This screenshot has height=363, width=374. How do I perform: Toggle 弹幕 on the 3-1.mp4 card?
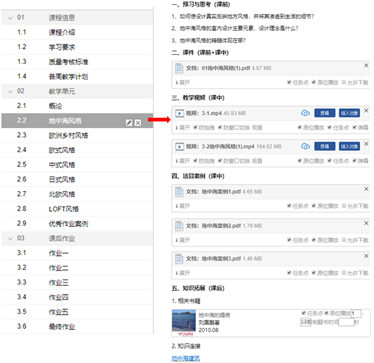(355, 127)
